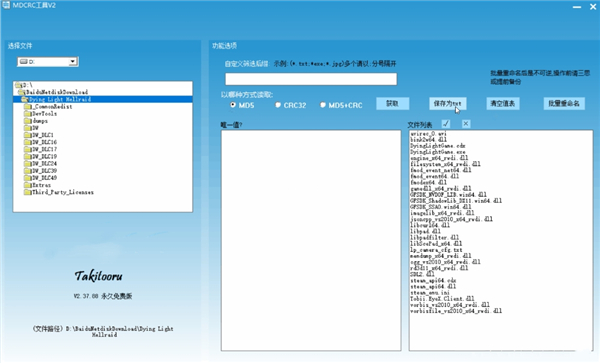The image size is (600, 363).
Task: Click the check-all icon above the file list
Action: coord(446,124)
